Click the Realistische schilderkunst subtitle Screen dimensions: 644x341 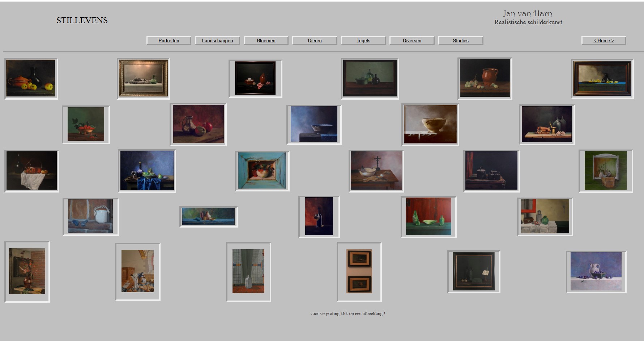click(x=528, y=22)
